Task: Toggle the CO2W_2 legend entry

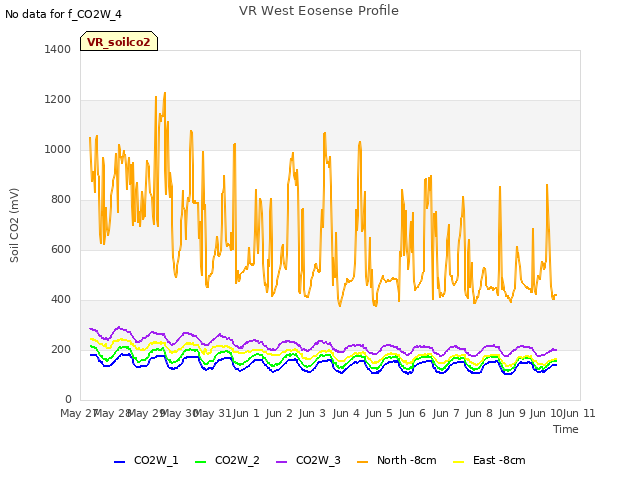Action: click(227, 460)
